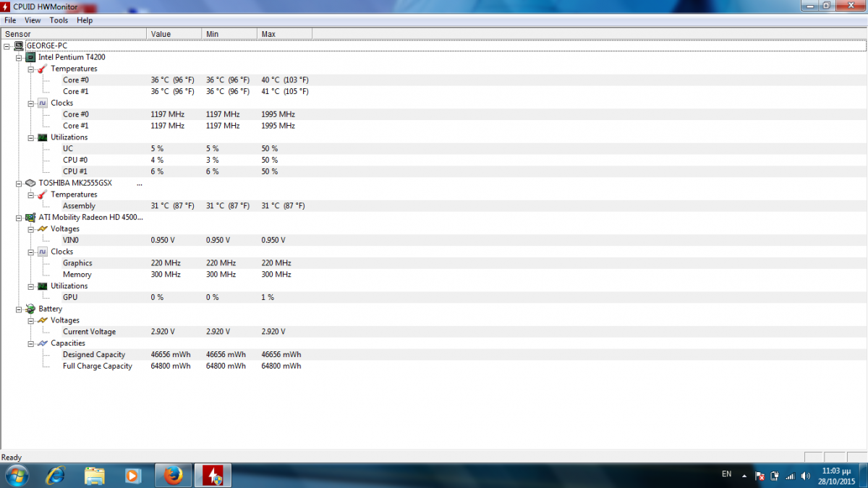Collapse the TOSHIBA MK2555GSX node
The image size is (868, 488).
click(20, 183)
